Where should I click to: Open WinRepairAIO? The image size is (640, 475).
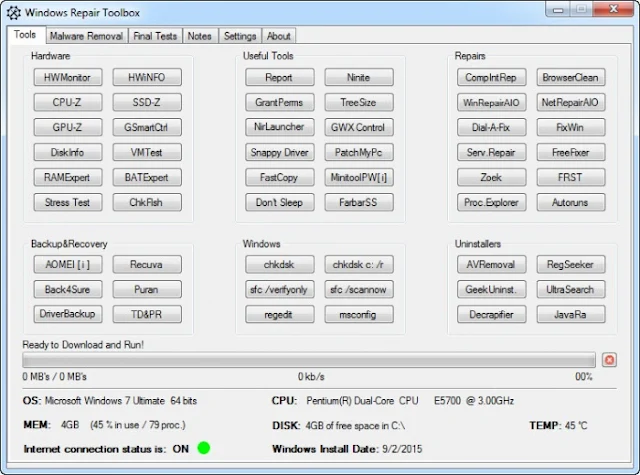[x=491, y=102]
